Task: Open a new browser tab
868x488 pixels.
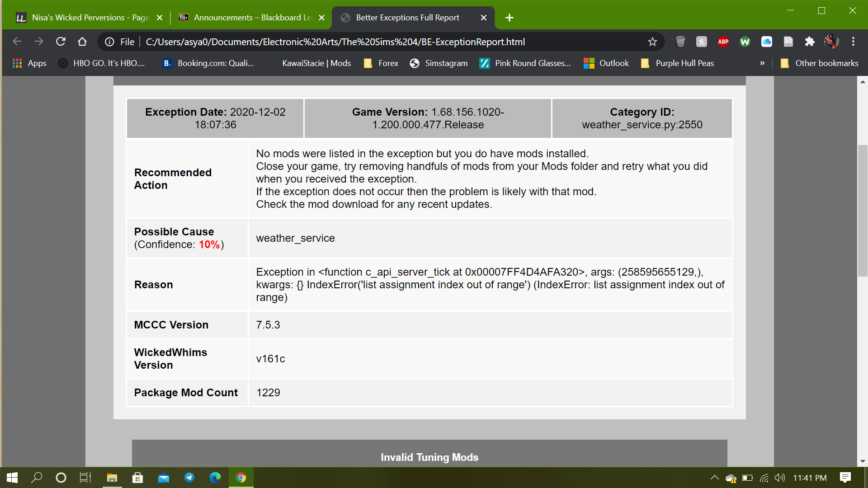Action: [x=509, y=18]
